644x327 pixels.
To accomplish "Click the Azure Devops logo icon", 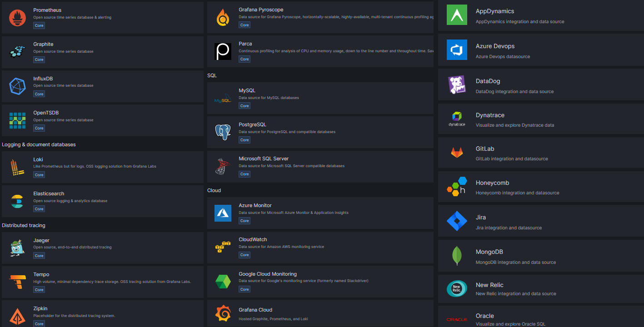I will click(x=457, y=50).
